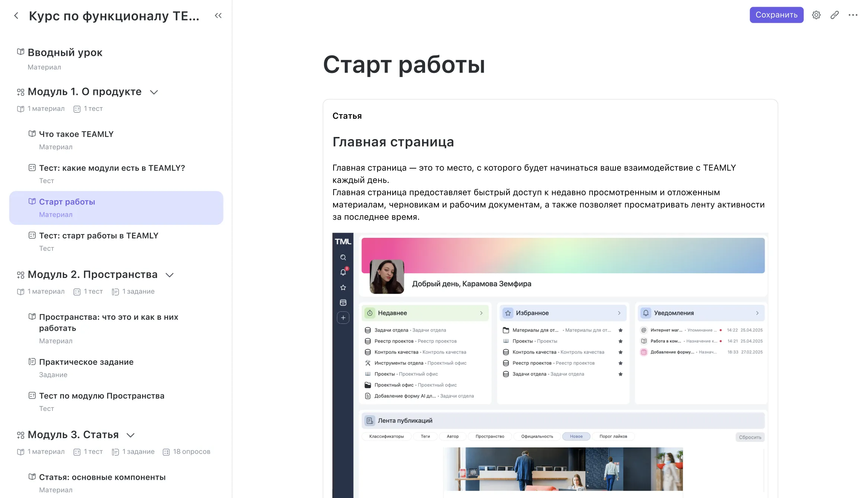Click the plus icon in the TML sidebar
This screenshot has width=868, height=498.
click(343, 318)
